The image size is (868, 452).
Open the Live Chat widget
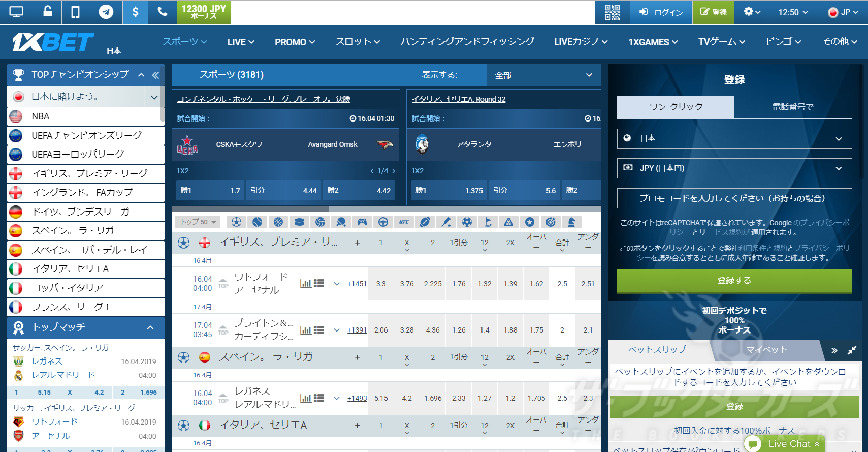click(785, 444)
